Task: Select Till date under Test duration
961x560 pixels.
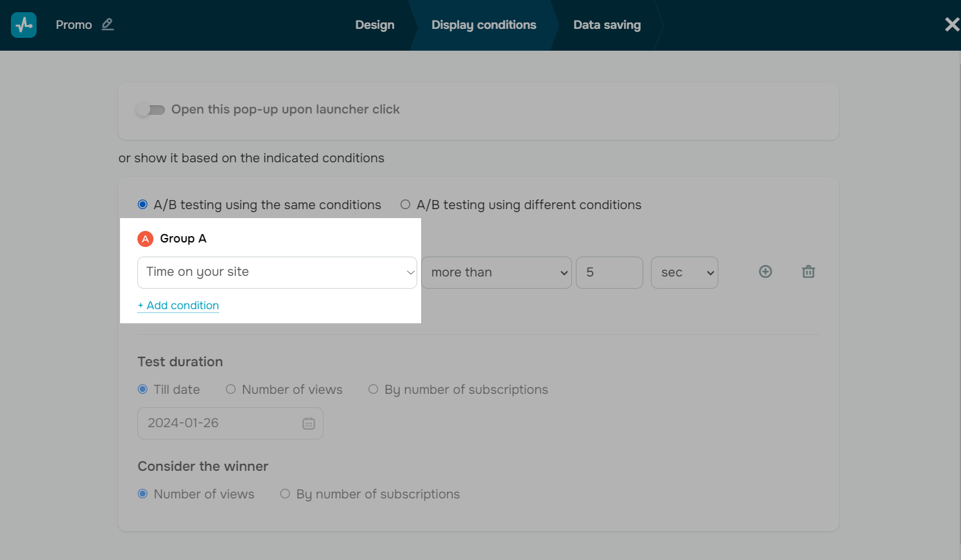Action: pyautogui.click(x=143, y=389)
